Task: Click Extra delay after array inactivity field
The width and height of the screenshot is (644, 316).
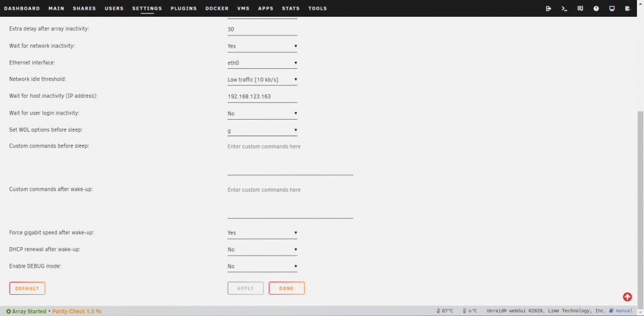Action: (262, 30)
